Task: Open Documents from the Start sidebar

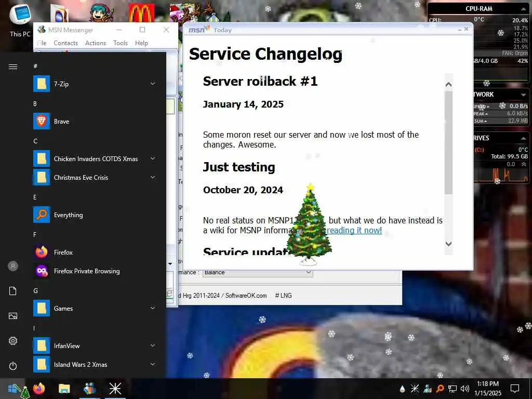Action: tap(13, 291)
